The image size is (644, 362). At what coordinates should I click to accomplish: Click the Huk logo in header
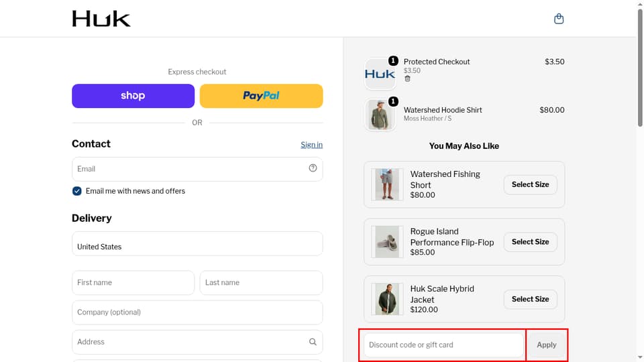pos(101,19)
